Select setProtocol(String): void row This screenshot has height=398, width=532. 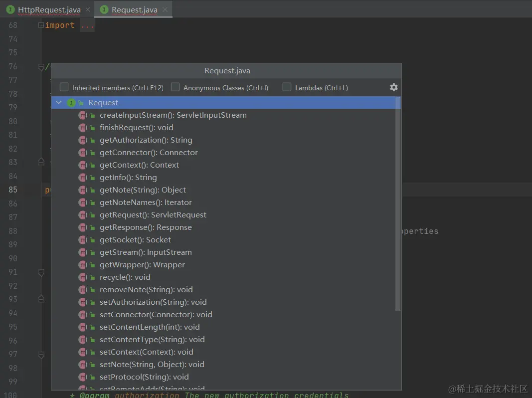point(223,377)
